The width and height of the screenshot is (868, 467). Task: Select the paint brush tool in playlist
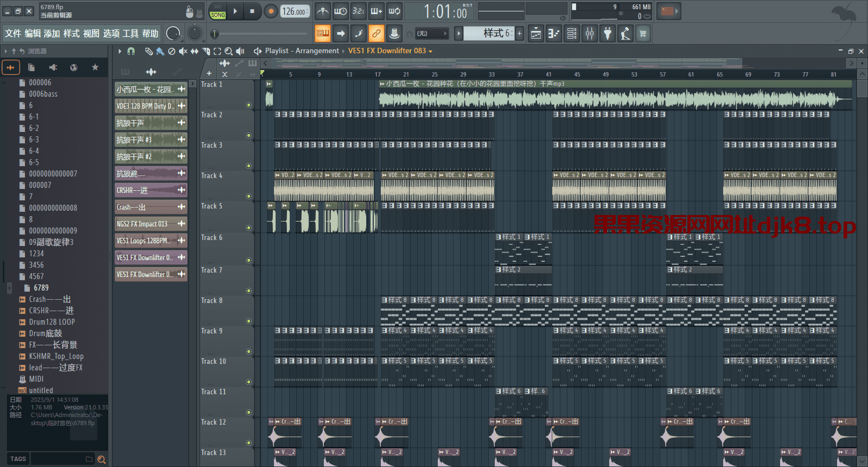pyautogui.click(x=159, y=51)
